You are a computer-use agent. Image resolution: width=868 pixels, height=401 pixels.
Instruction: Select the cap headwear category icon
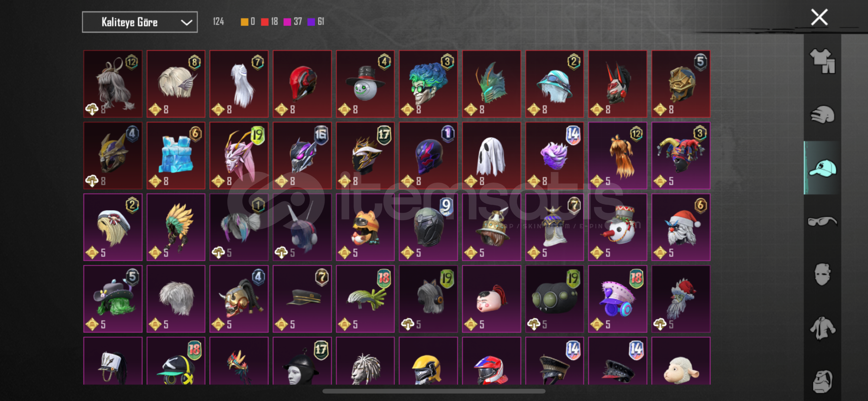click(x=822, y=168)
